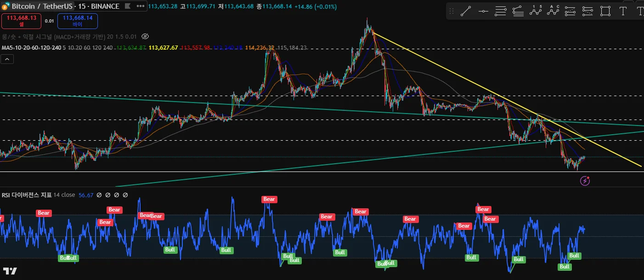The image size is (644, 280).
Task: Select the Rectangle drawing tool
Action: coord(605,11)
